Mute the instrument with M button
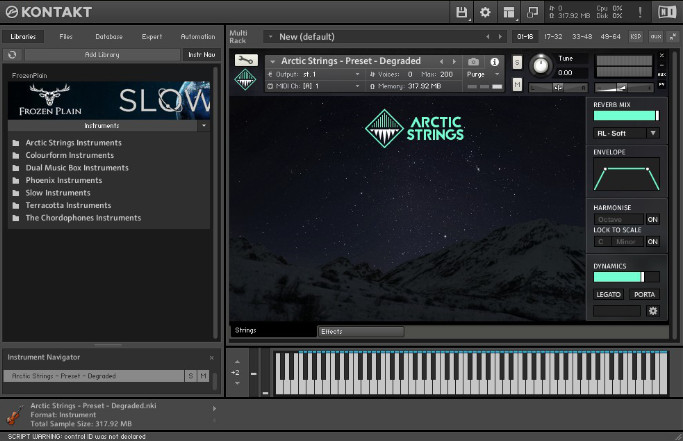The width and height of the screenshot is (683, 441). click(x=517, y=84)
